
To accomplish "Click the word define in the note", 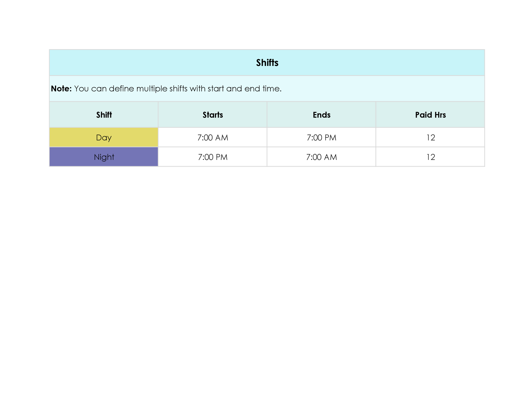I will click(x=121, y=89).
